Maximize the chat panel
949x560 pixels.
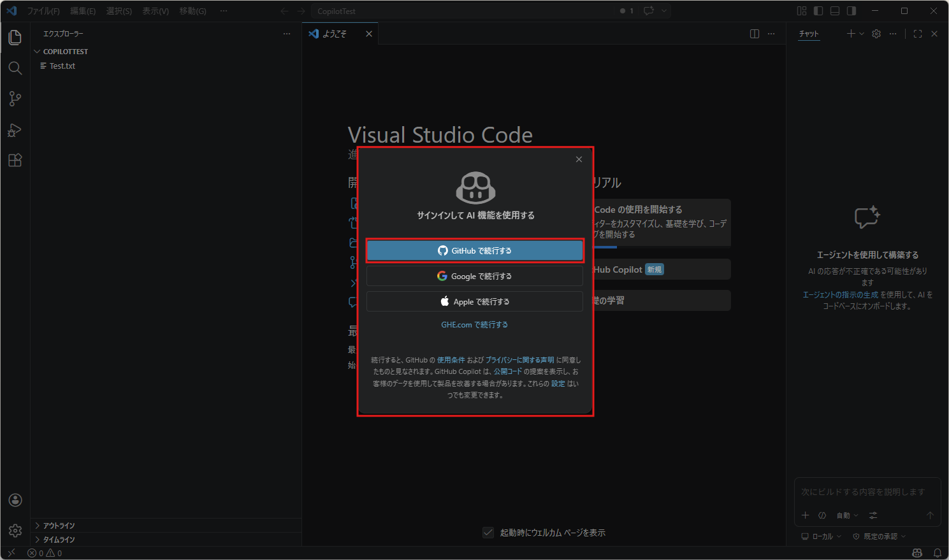[918, 34]
